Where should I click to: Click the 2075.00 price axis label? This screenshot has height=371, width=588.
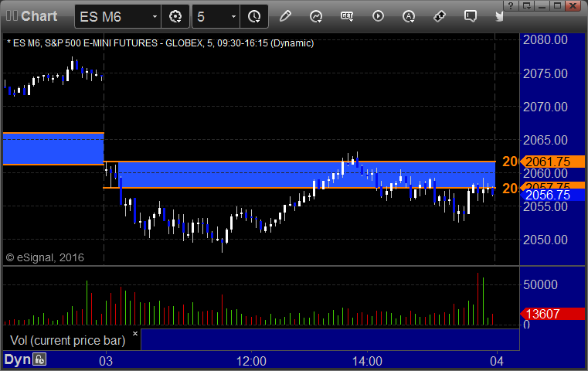pos(546,73)
